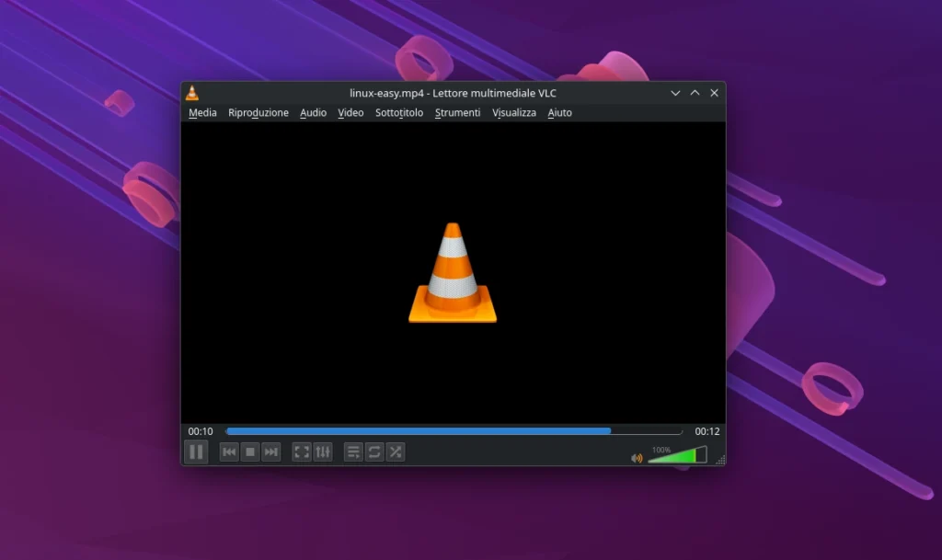The image size is (942, 560).
Task: Select the Sottotitolo menu item
Action: pyautogui.click(x=399, y=112)
